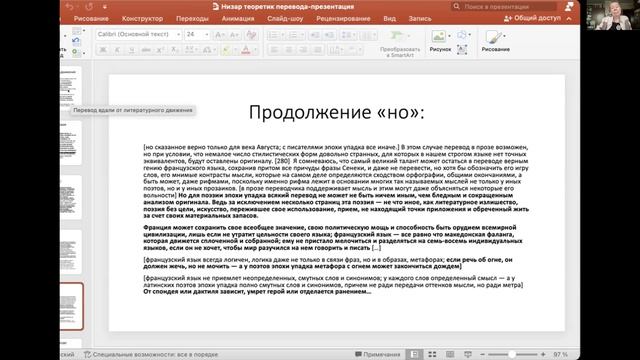This screenshot has height=360, width=640.
Task: Click the Redo arrow in title bar
Action: coord(89,7)
